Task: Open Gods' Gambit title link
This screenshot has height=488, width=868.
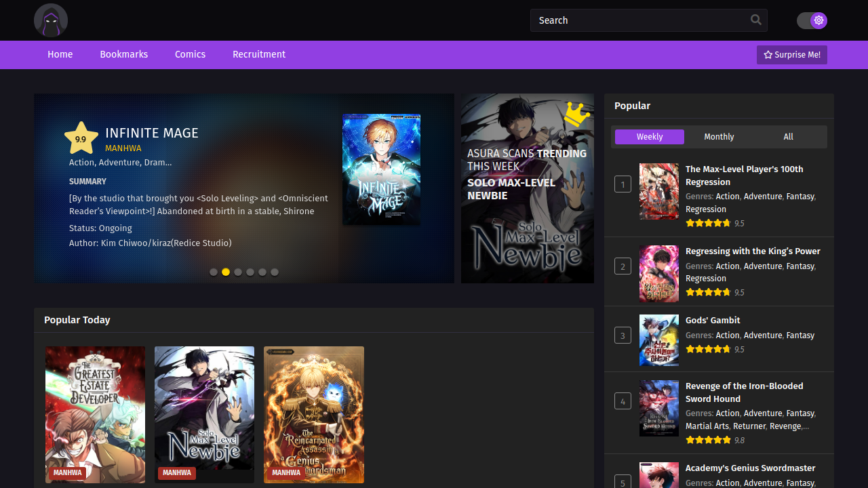Action: point(713,321)
